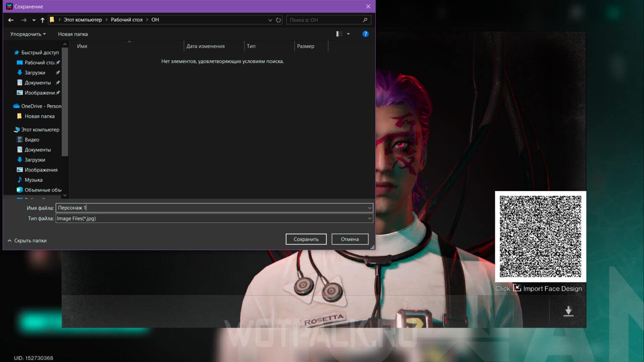Viewport: 644px width, 362px height.
Task: Click the download arrow icon below the QR code
Action: click(568, 311)
